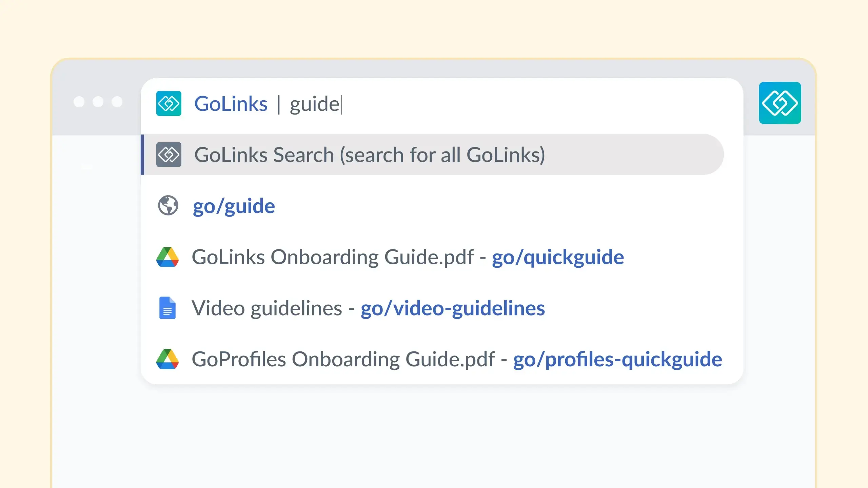Screen dimensions: 868x488
Task: Open the browser menu via the three dots
Action: click(98, 102)
